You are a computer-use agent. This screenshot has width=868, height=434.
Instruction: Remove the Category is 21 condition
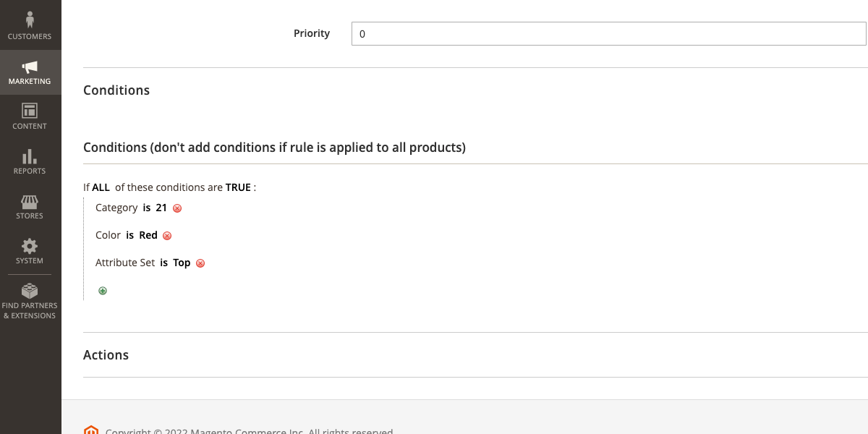click(177, 208)
